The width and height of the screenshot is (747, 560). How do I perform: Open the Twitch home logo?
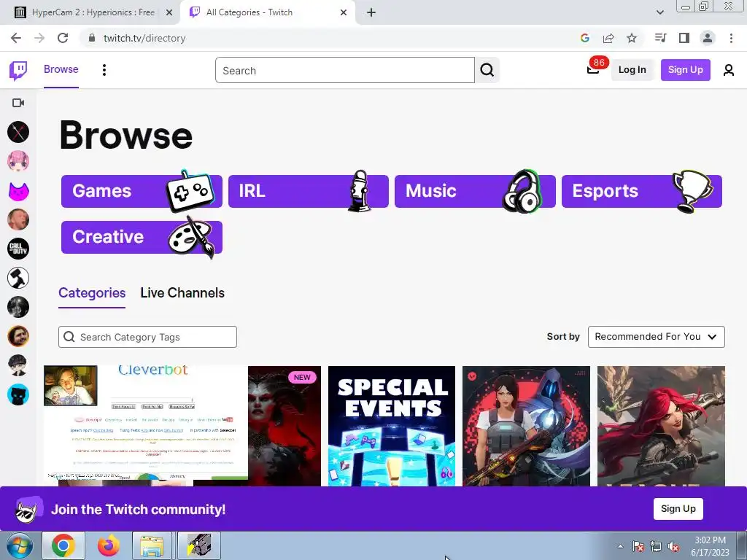(18, 71)
